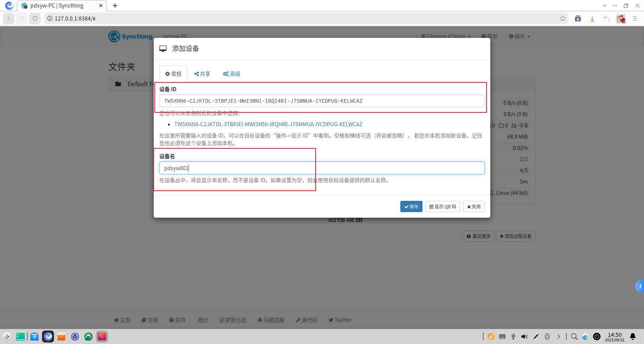
Task: Open the orange file manager taskbar icon
Action: pos(61,337)
